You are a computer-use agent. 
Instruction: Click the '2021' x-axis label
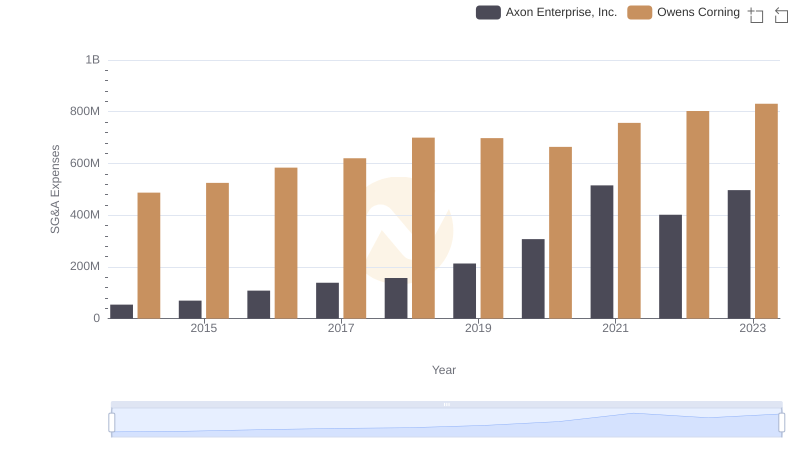click(x=615, y=328)
